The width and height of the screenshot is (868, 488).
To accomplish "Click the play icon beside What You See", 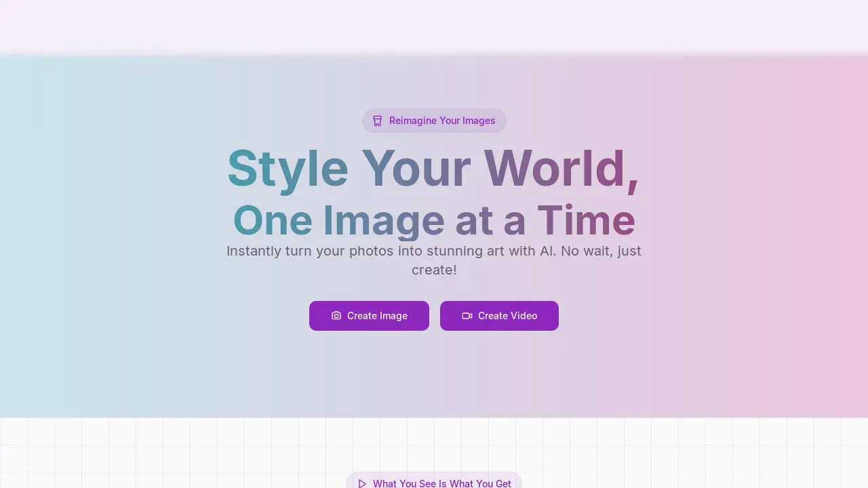I will 362,483.
